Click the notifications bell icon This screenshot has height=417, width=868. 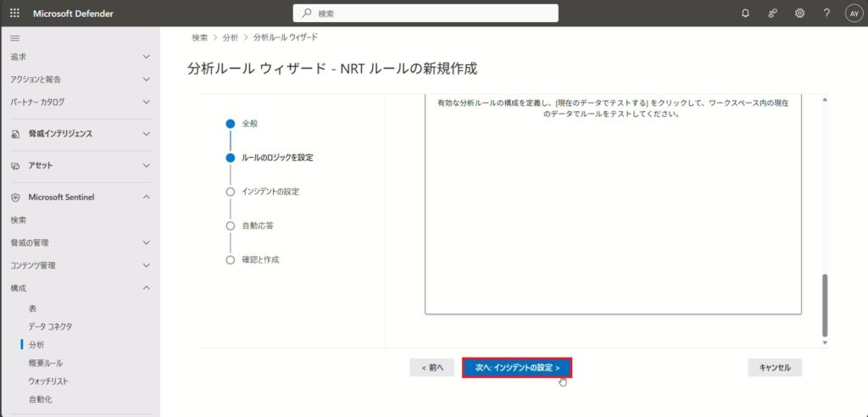click(x=745, y=14)
